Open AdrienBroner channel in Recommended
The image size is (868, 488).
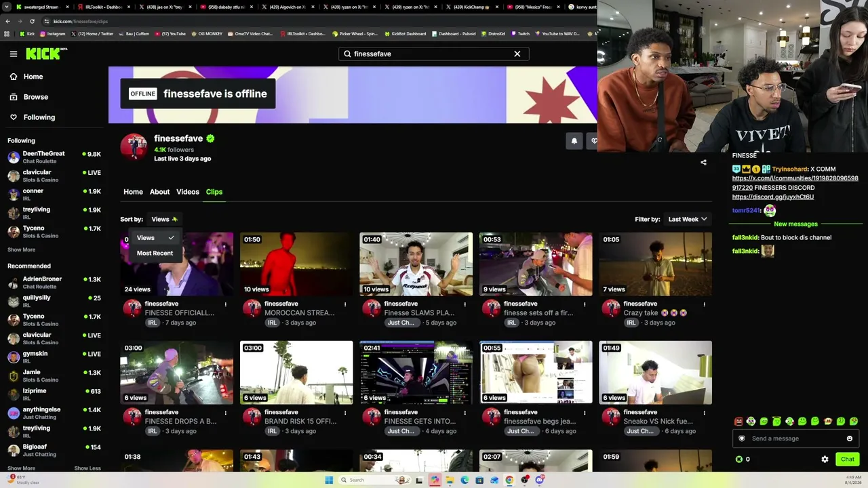point(54,283)
